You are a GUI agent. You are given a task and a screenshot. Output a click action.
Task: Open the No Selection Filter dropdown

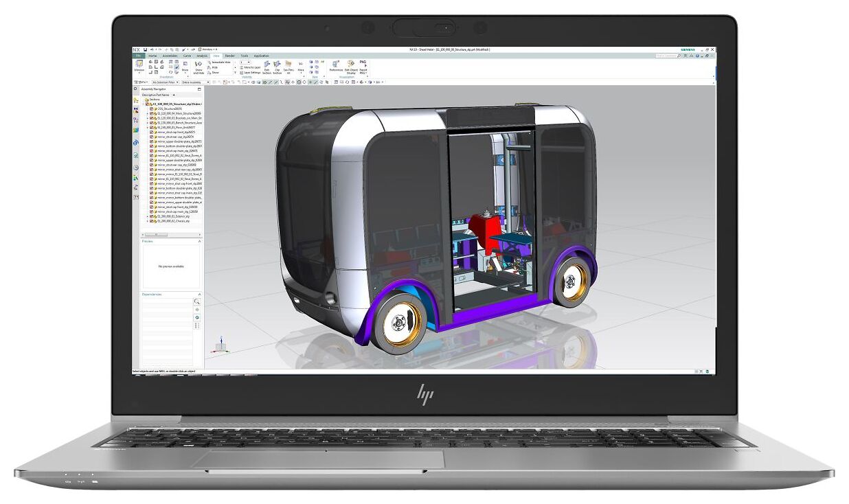pyautogui.click(x=166, y=82)
